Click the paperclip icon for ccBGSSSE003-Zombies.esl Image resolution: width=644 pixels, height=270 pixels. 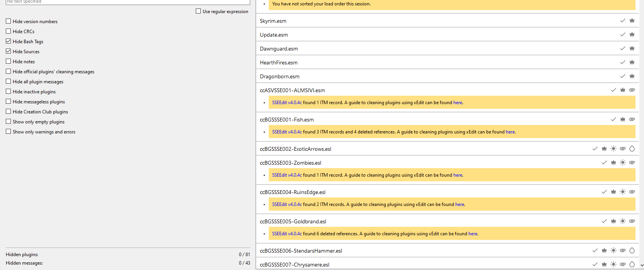pyautogui.click(x=632, y=163)
